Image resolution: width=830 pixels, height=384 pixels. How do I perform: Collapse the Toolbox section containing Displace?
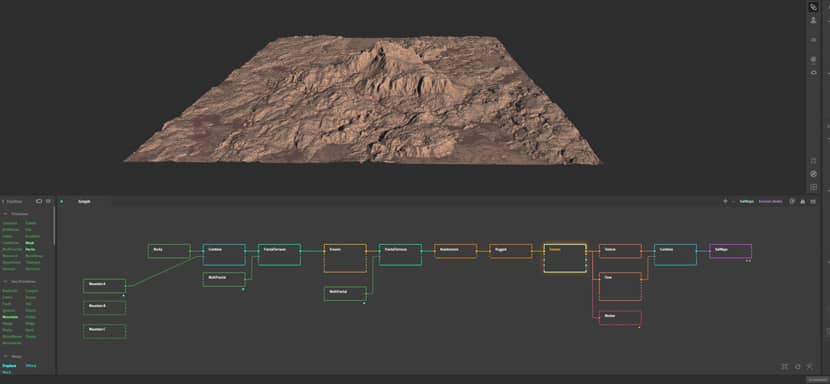click(5, 356)
